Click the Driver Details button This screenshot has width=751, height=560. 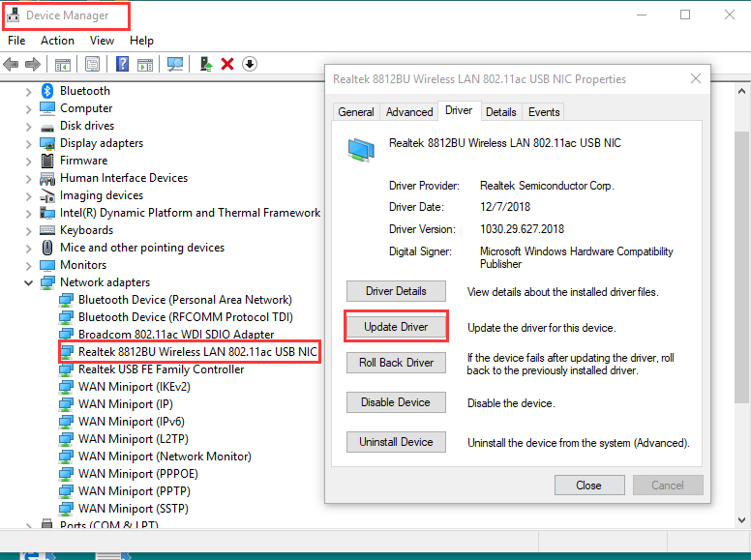point(396,291)
